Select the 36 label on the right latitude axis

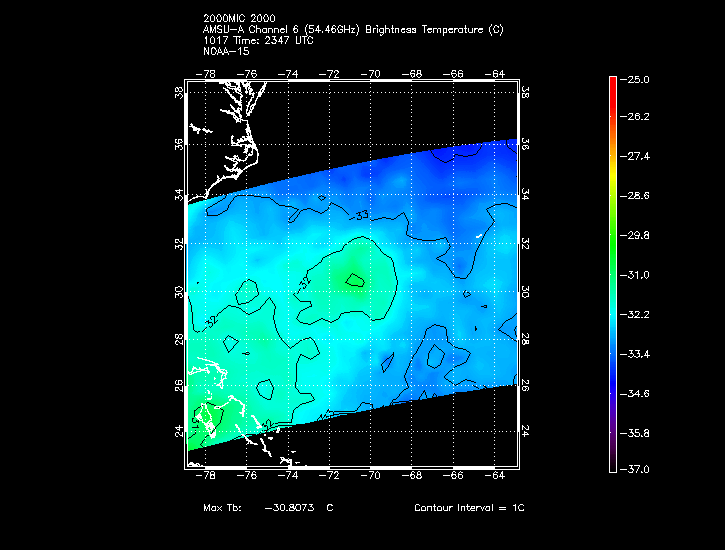525,144
